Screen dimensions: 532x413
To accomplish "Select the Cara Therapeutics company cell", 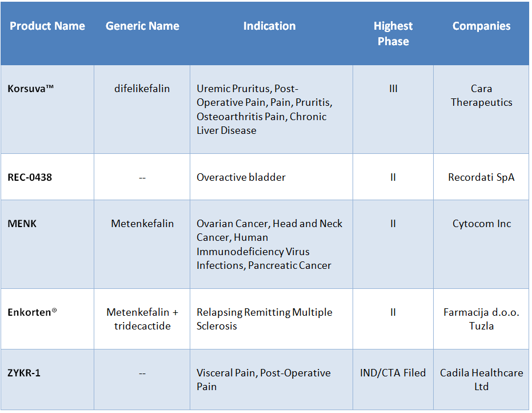I will [481, 96].
